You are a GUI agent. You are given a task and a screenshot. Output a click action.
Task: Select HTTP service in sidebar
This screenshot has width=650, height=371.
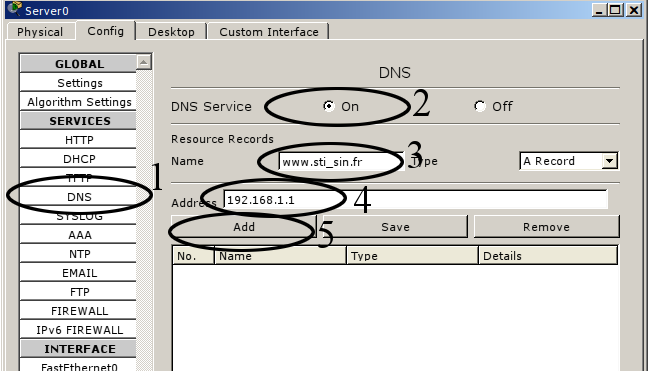tap(79, 140)
